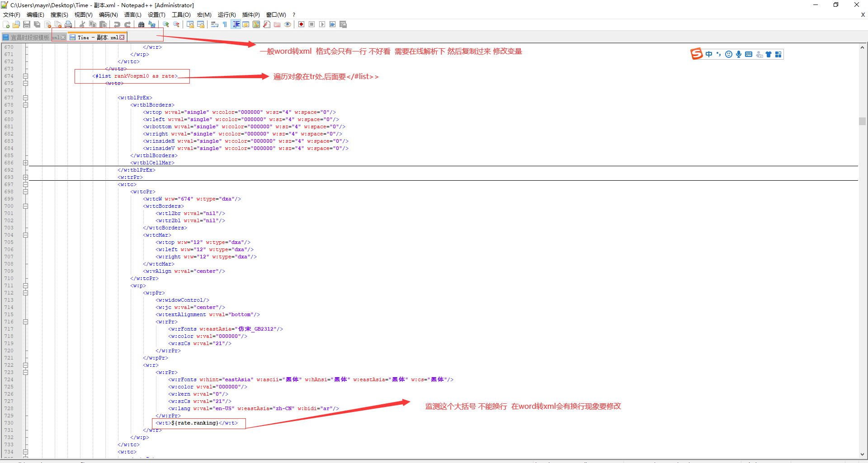Open the 搜索(S) menu
The height and width of the screenshot is (463, 868).
point(59,15)
